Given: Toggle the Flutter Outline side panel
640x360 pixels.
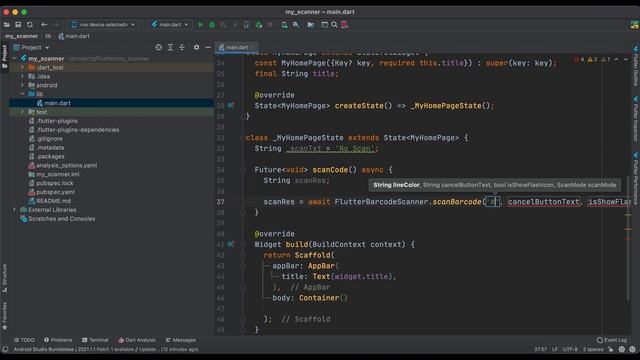Looking at the screenshot, I should pos(636,66).
